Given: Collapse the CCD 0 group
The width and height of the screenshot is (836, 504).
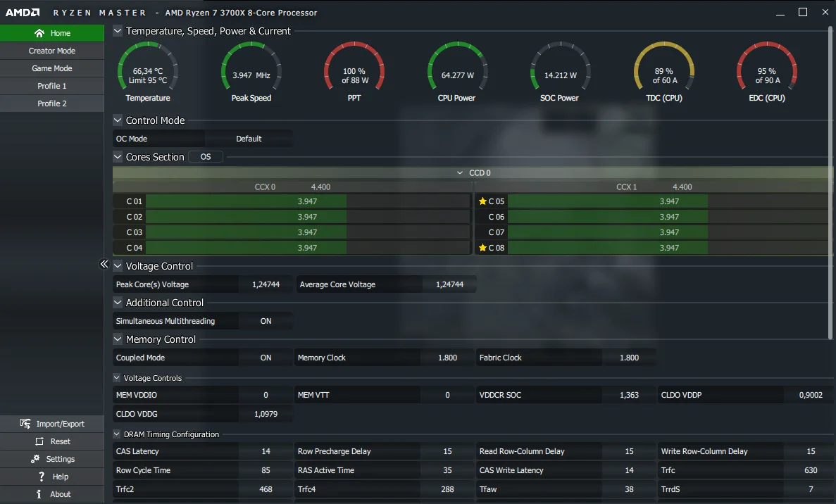Looking at the screenshot, I should point(460,172).
